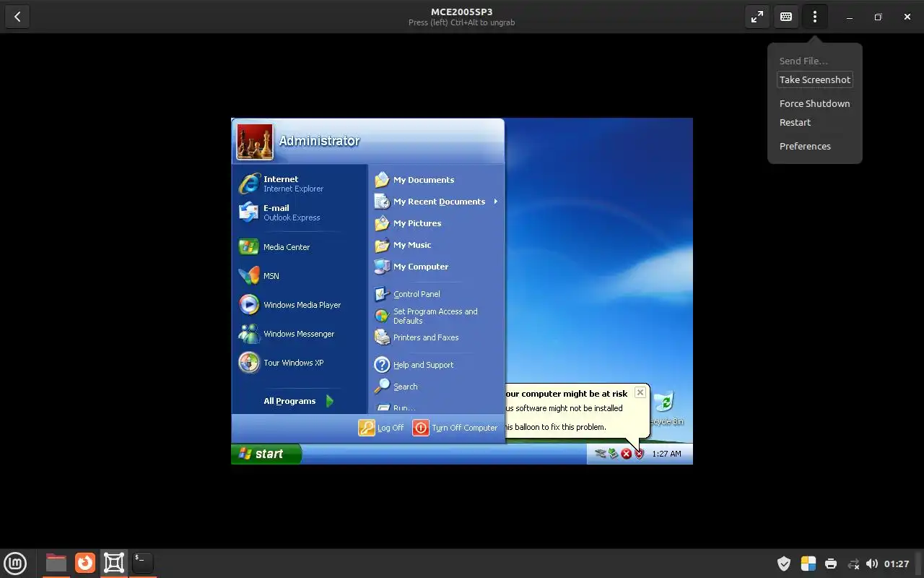Click the Boxes app icon in Mint panel
This screenshot has height=578, width=924.
pyautogui.click(x=114, y=563)
